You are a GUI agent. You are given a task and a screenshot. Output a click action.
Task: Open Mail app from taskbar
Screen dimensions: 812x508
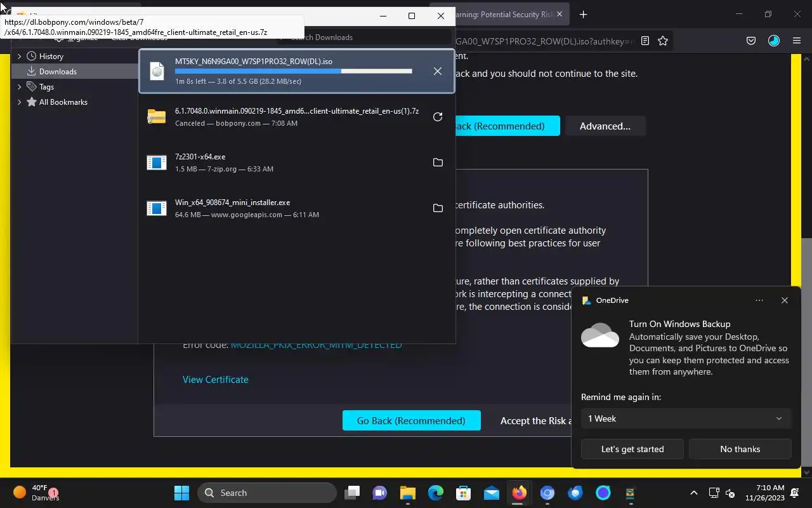pos(492,493)
